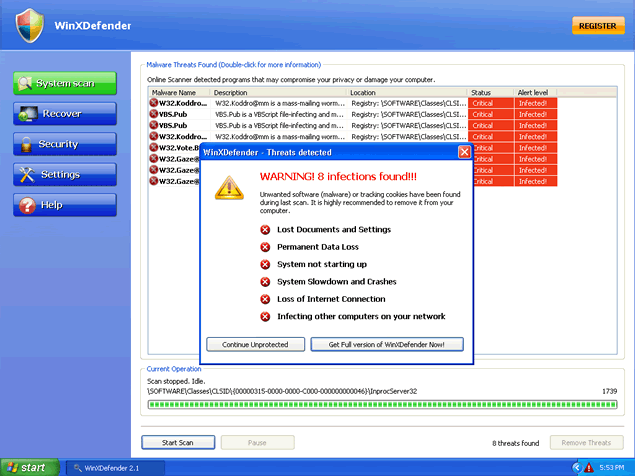Click Get Full version of WinXDefender Now
635x476 pixels.
tap(387, 344)
